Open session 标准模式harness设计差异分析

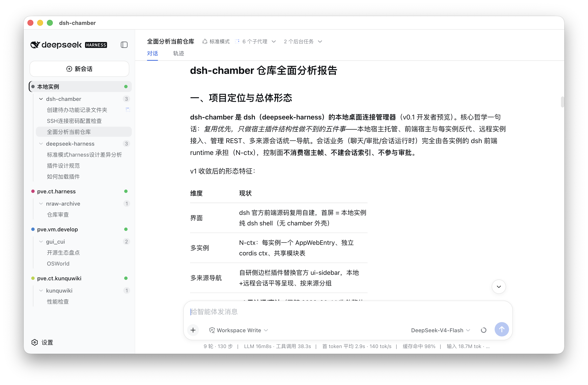point(84,155)
